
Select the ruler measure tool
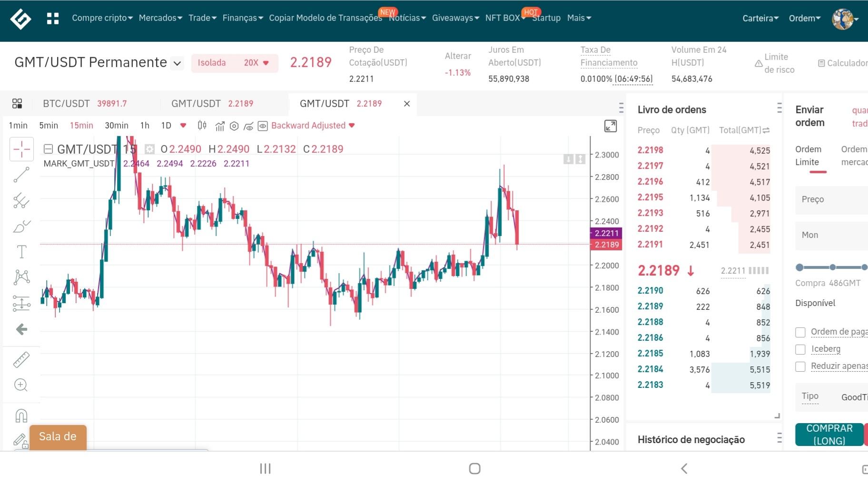click(21, 360)
